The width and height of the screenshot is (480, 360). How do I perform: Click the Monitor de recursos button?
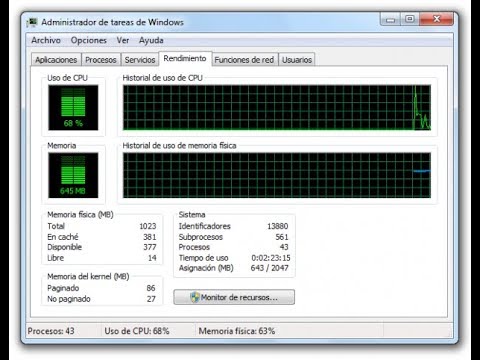click(234, 297)
